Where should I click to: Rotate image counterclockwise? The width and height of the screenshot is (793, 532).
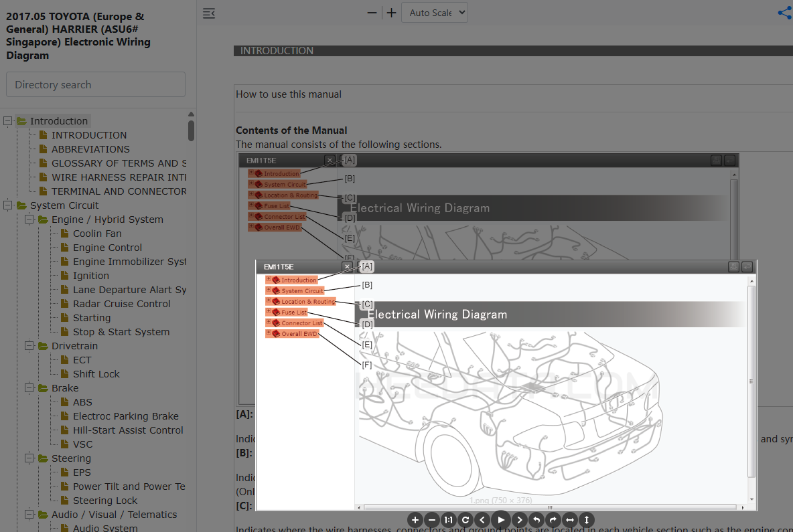point(536,520)
